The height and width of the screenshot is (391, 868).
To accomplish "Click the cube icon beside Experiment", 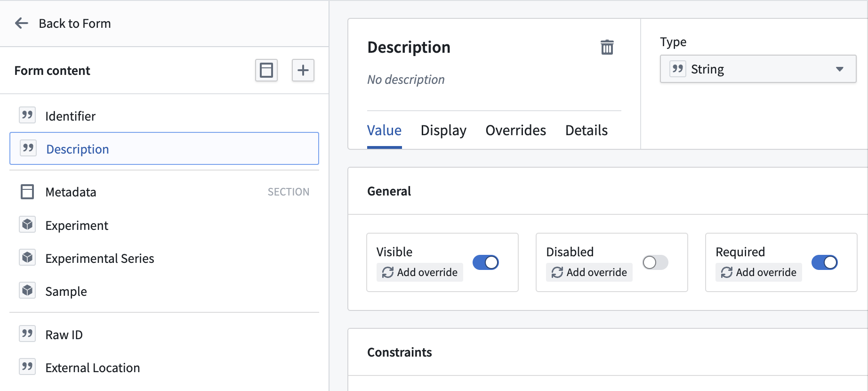I will pyautogui.click(x=27, y=224).
